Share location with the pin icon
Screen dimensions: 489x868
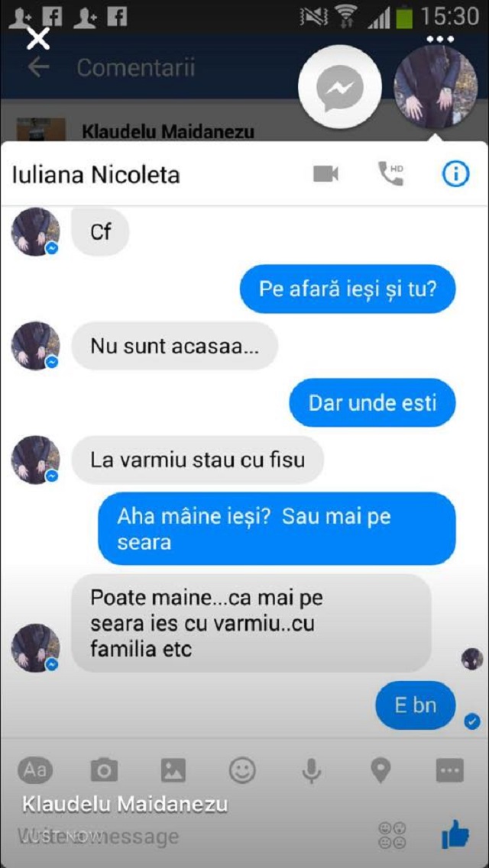(381, 770)
